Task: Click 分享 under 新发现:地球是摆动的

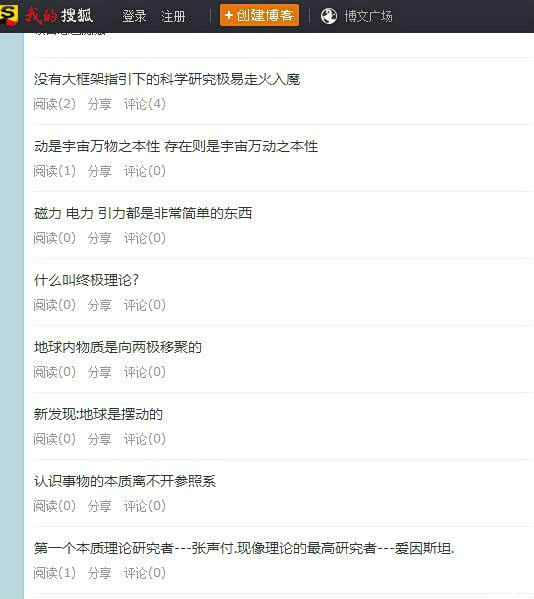Action: click(99, 439)
